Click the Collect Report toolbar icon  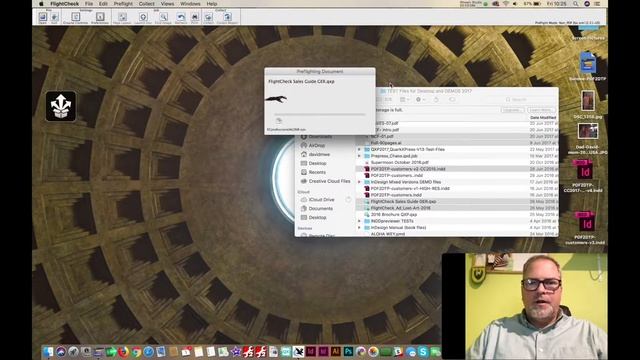[x=227, y=17]
